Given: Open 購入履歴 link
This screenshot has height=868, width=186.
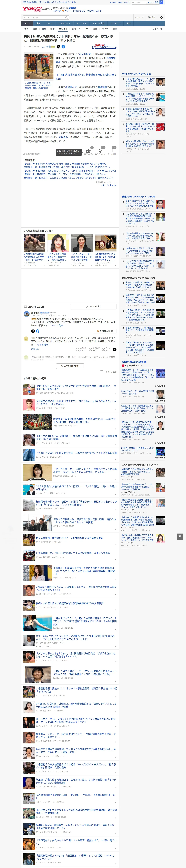Looking at the screenshot, I should [x=152, y=18].
